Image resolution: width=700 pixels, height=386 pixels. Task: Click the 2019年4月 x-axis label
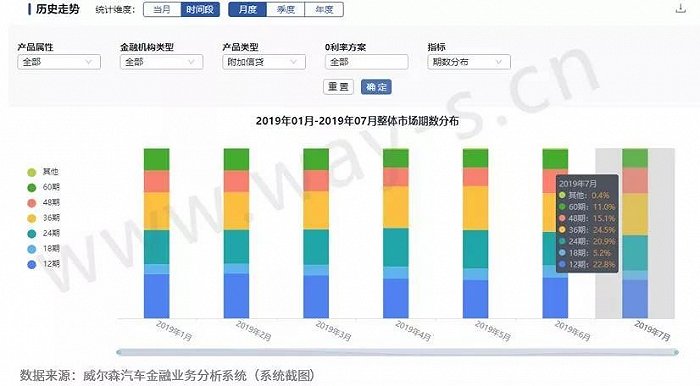tap(413, 331)
